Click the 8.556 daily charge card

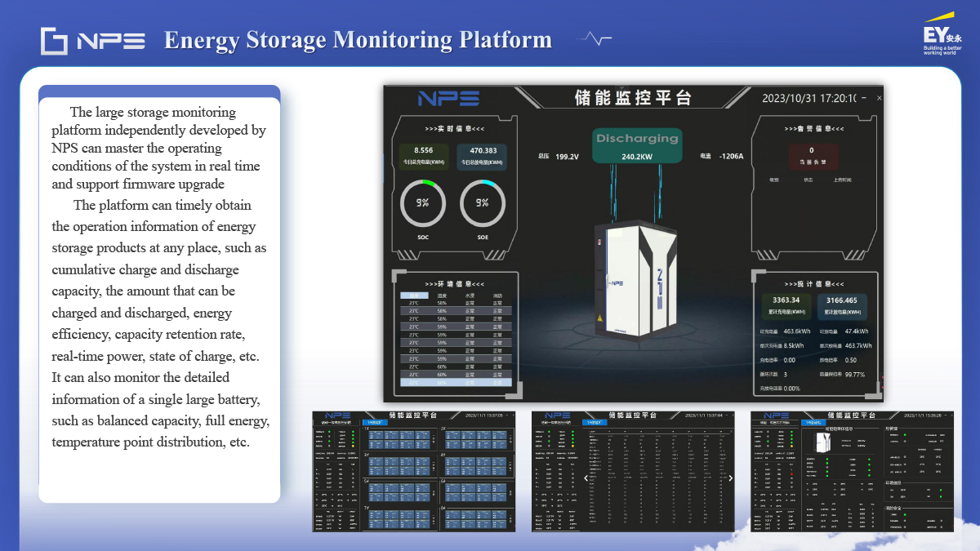[x=423, y=156]
